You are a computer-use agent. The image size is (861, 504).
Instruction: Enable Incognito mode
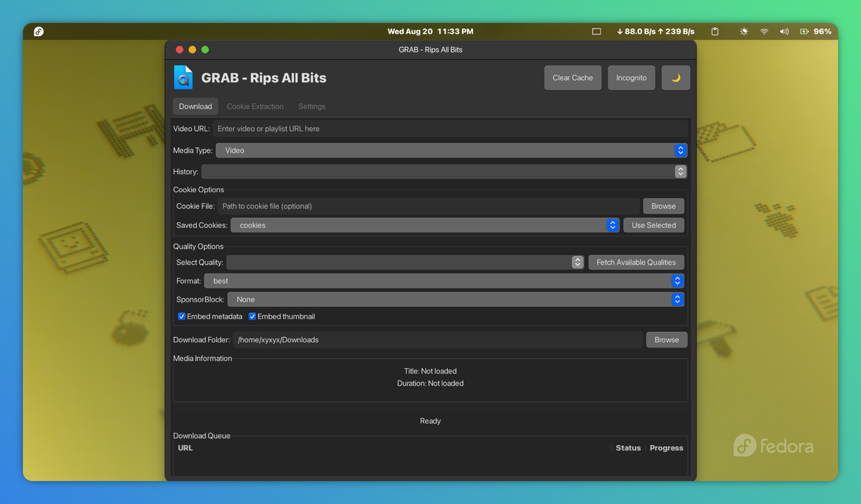pyautogui.click(x=631, y=77)
